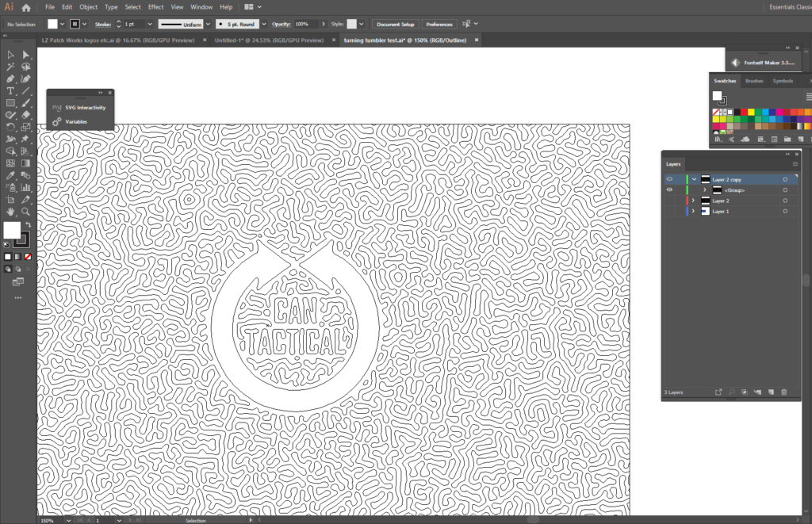The height and width of the screenshot is (524, 812).
Task: Toggle visibility of the Group sublayer
Action: coord(669,190)
